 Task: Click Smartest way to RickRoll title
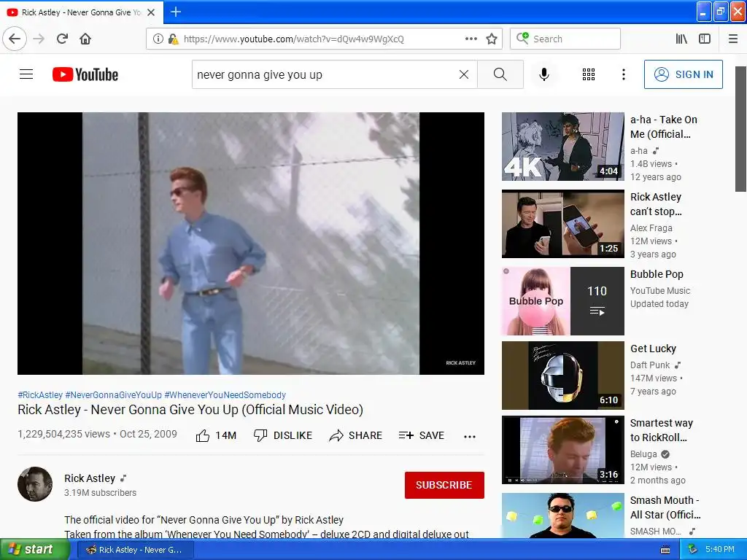(661, 430)
